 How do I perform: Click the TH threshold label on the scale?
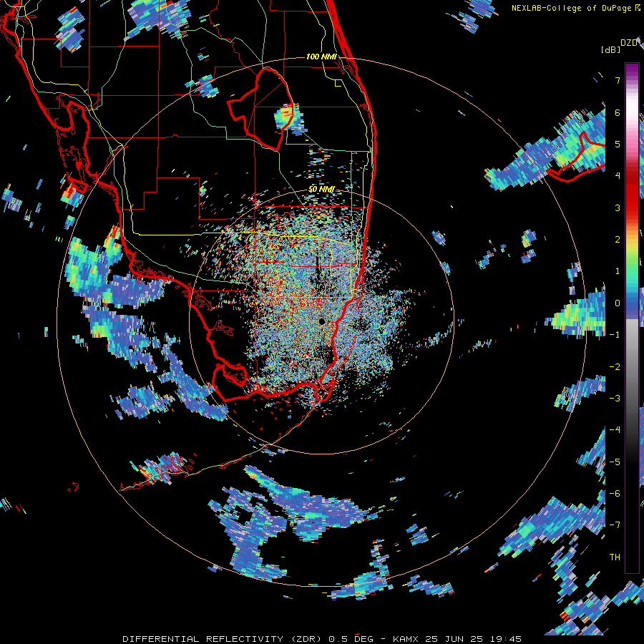(x=615, y=557)
